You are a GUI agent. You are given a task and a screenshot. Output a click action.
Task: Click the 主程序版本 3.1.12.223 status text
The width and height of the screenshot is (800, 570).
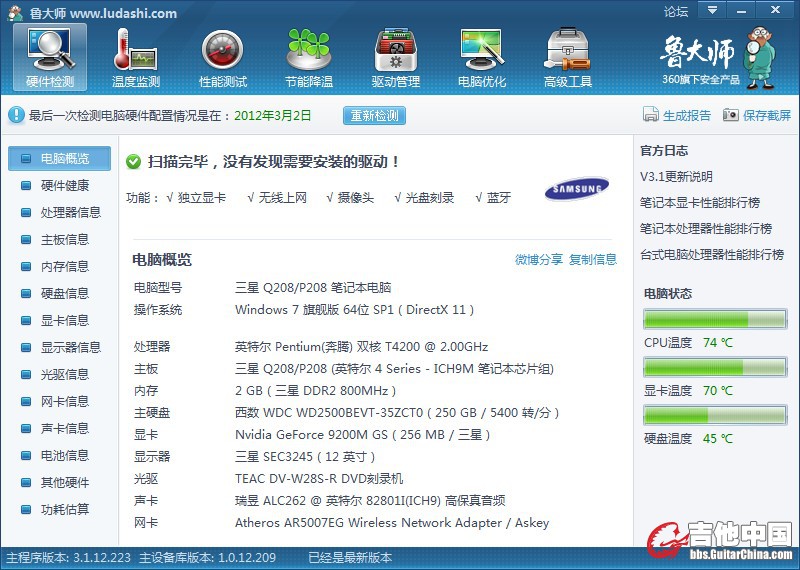tap(68, 558)
